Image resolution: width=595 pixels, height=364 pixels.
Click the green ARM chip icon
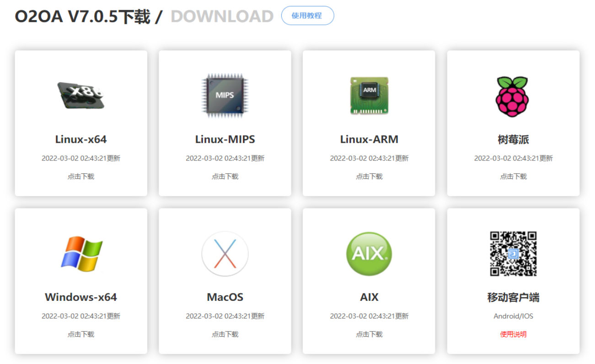tap(369, 96)
